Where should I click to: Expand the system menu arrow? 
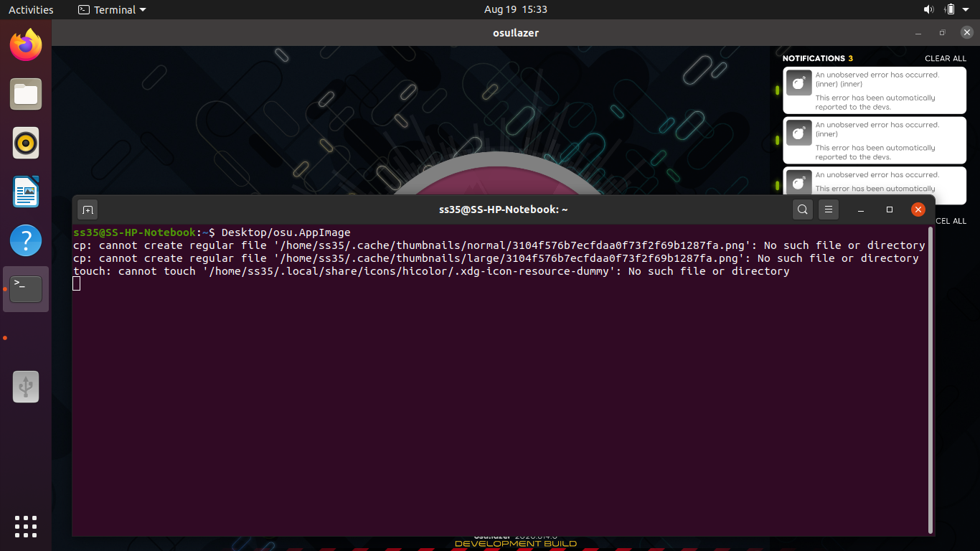click(x=967, y=9)
